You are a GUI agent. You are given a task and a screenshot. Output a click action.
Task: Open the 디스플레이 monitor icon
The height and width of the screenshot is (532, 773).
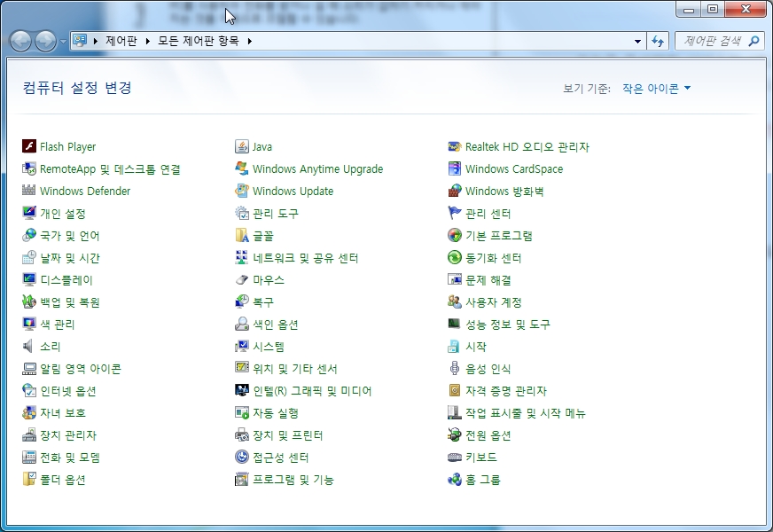coord(29,279)
